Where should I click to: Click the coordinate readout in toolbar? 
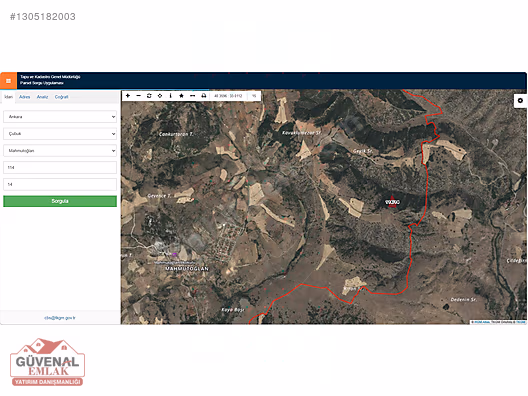pyautogui.click(x=228, y=96)
